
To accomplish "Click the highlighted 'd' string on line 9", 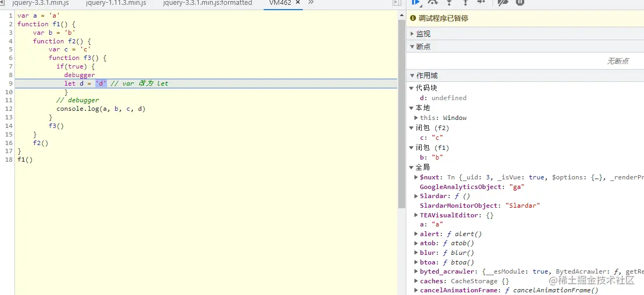I will 101,84.
